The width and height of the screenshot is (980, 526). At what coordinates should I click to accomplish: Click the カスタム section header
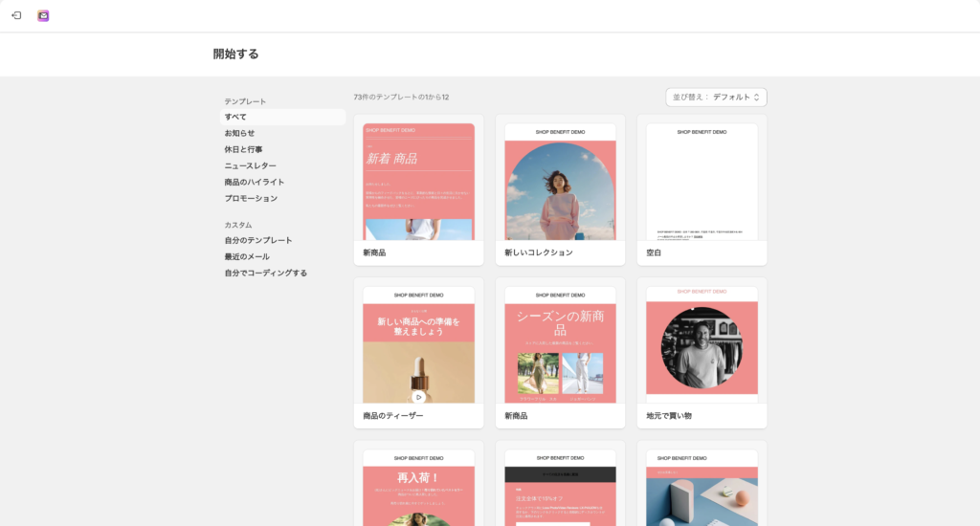click(x=238, y=225)
